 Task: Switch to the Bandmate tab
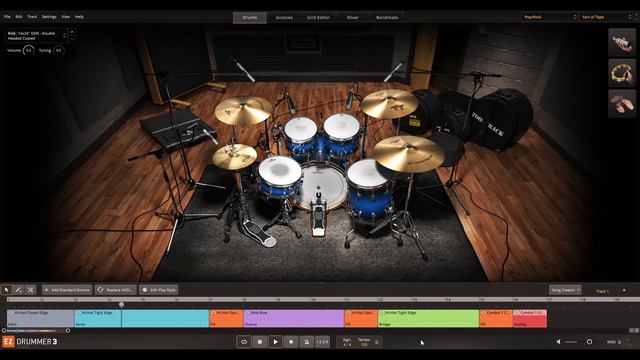coord(387,18)
